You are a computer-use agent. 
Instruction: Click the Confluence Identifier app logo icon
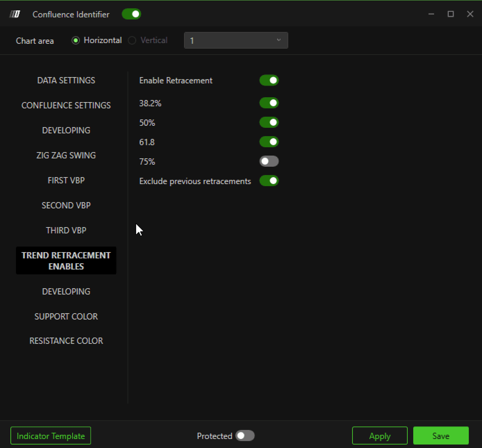pos(15,14)
